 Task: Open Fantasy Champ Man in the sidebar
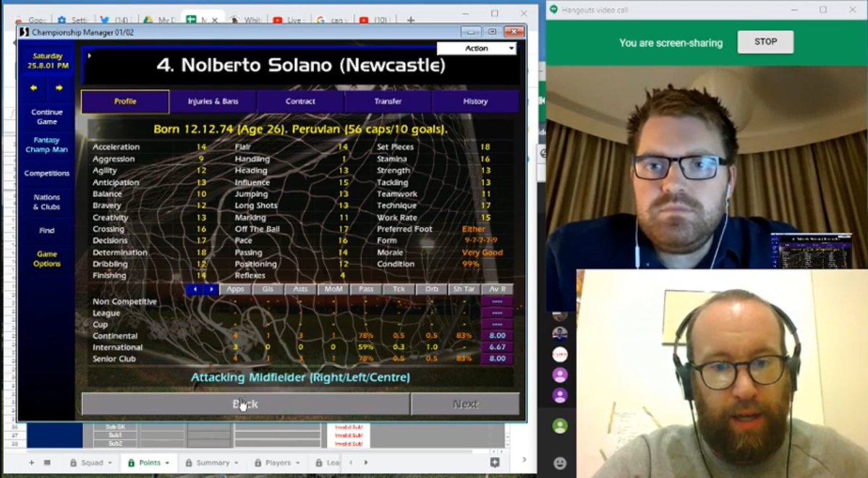(x=47, y=145)
